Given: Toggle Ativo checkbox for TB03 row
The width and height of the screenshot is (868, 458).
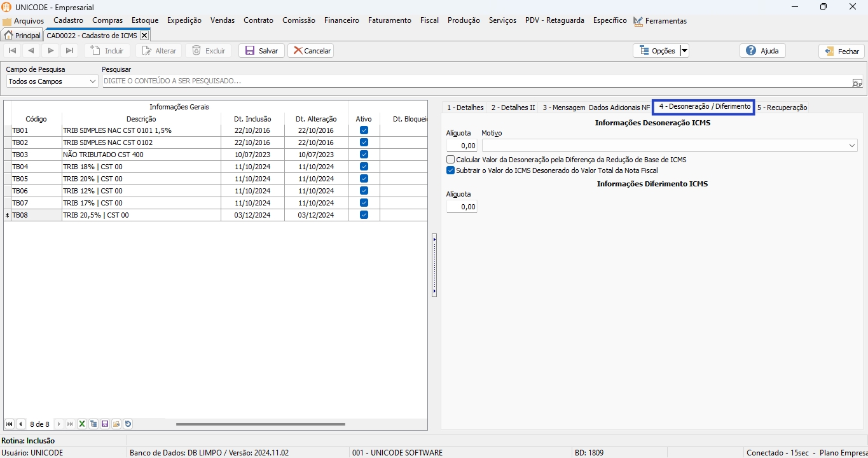Looking at the screenshot, I should point(364,155).
